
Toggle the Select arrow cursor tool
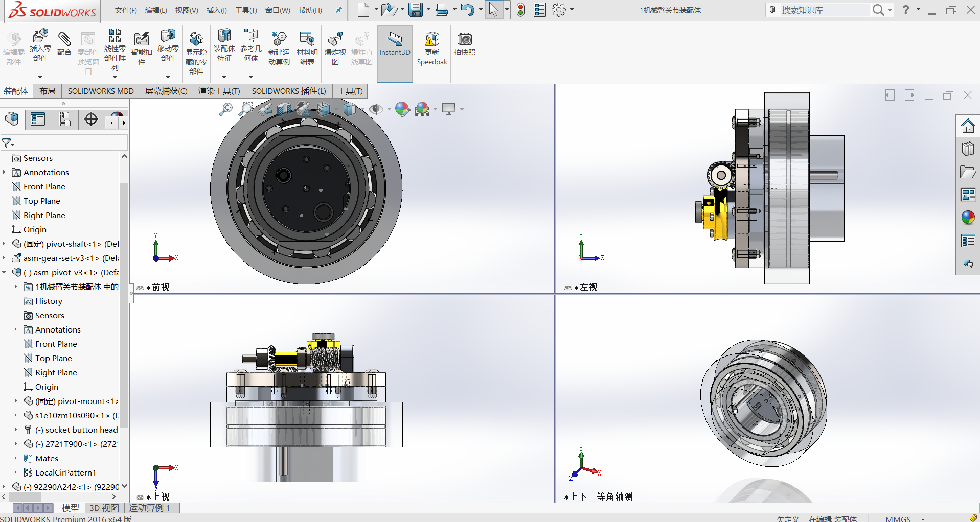493,10
